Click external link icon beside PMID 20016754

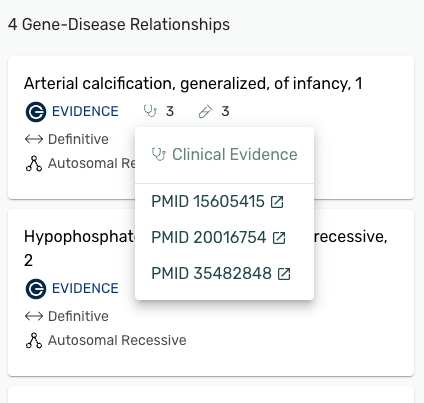(279, 238)
